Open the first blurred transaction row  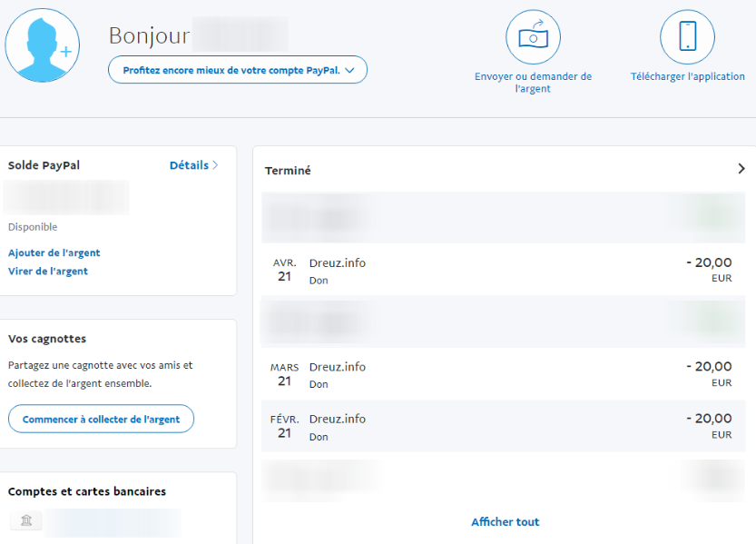tap(502, 218)
